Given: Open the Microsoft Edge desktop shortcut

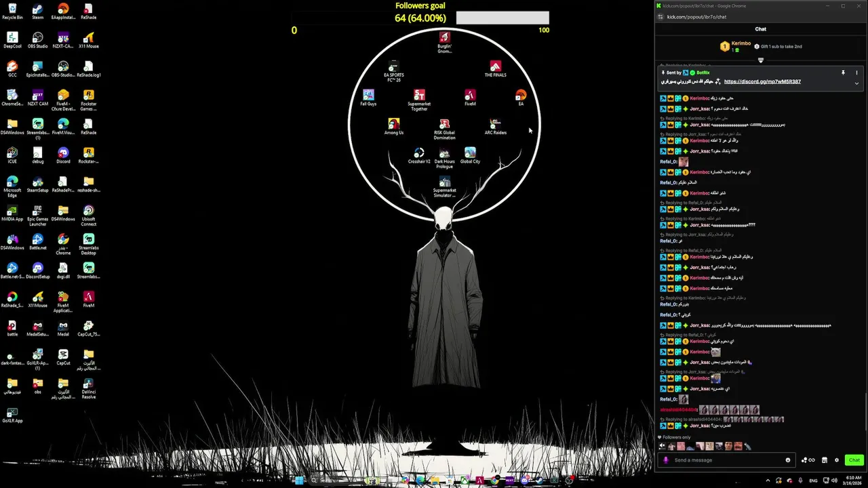Looking at the screenshot, I should [x=12, y=187].
